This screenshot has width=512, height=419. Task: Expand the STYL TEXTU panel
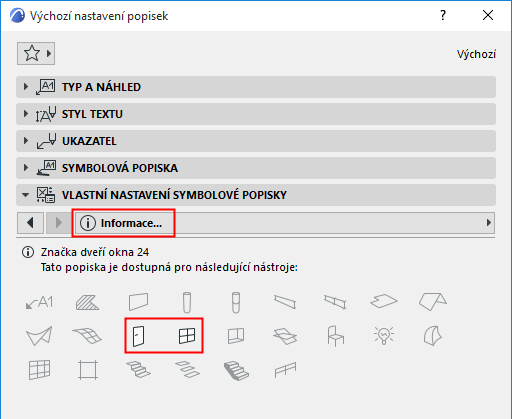[256, 114]
